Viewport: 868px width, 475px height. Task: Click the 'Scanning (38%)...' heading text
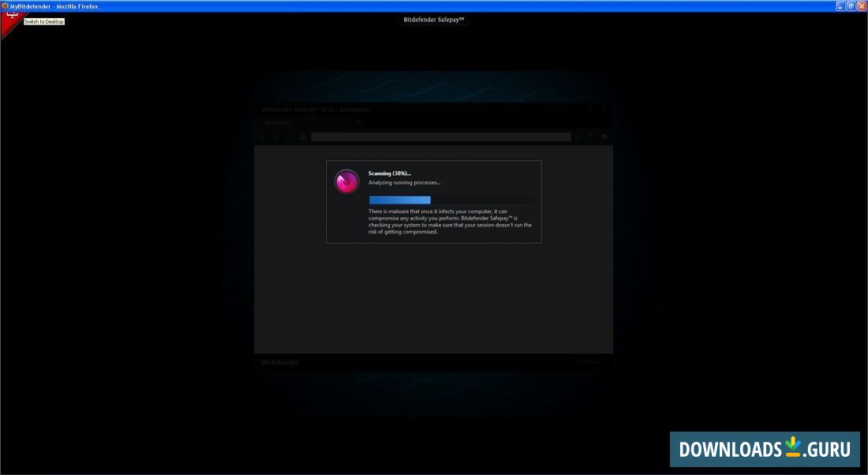pos(390,174)
